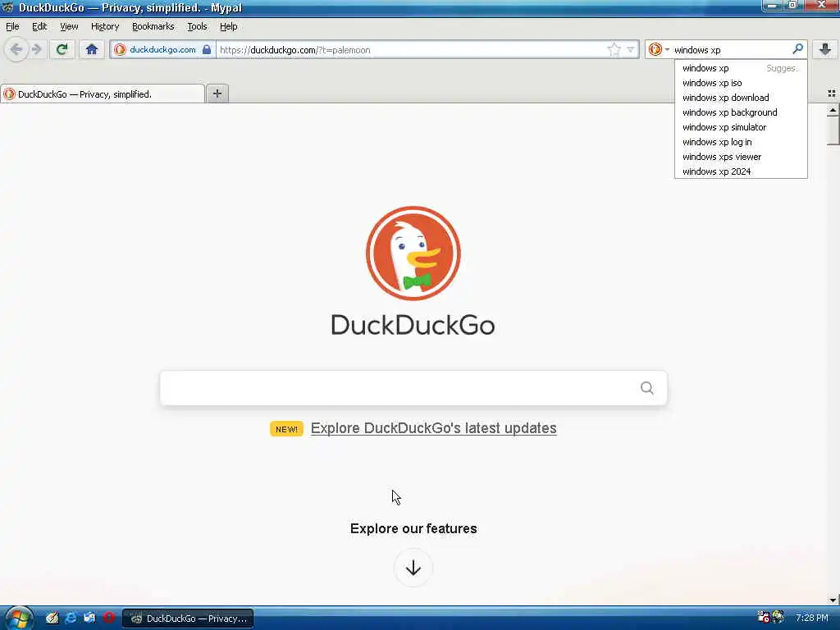This screenshot has width=840, height=630.
Task: Click the first quick launch pencil icon
Action: (52, 618)
